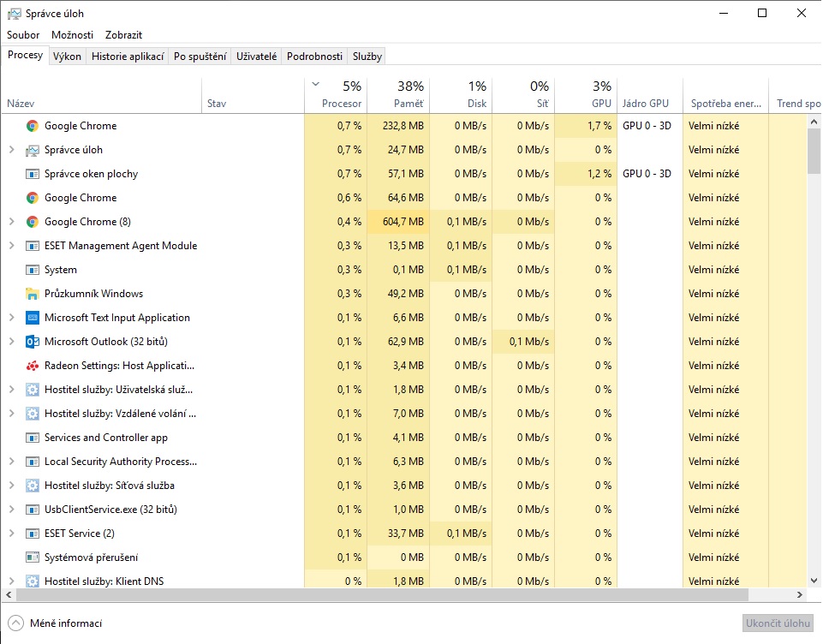Sort by Název column header
Screen dimensions: 823x644
pyautogui.click(x=102, y=96)
